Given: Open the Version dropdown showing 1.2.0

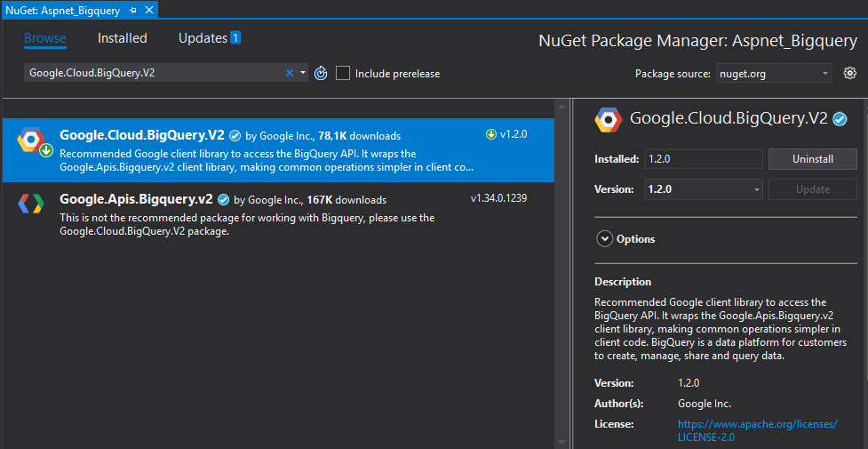Looking at the screenshot, I should click(x=704, y=189).
